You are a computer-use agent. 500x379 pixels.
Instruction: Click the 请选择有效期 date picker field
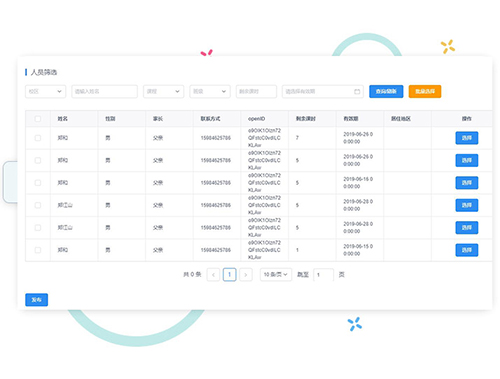[x=323, y=91]
